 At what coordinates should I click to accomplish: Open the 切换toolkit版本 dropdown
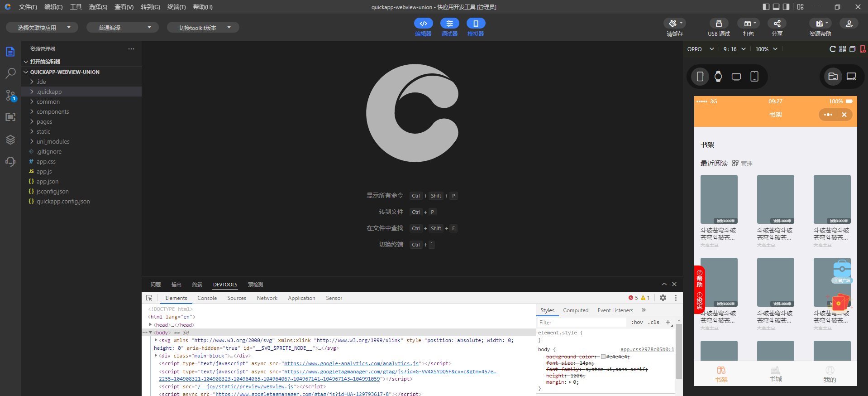203,28
